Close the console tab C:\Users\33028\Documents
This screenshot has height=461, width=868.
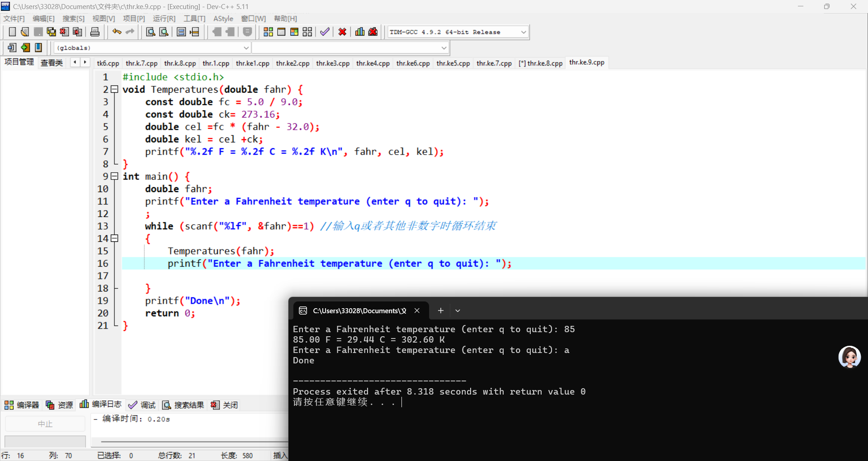[x=417, y=310]
